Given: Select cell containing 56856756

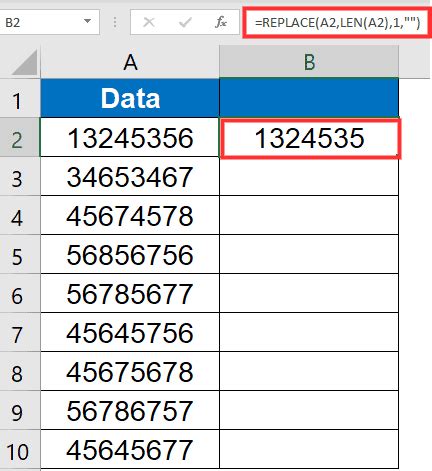Looking at the screenshot, I should (130, 255).
